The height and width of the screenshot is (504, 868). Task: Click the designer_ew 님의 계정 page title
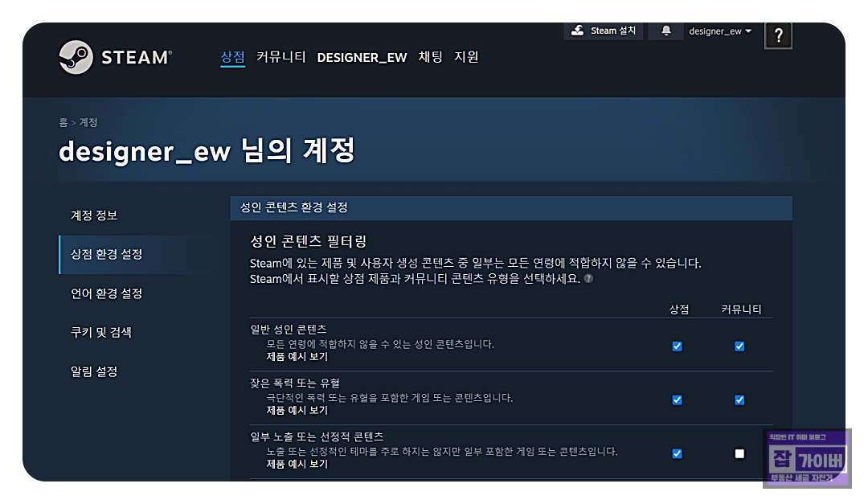pos(207,151)
